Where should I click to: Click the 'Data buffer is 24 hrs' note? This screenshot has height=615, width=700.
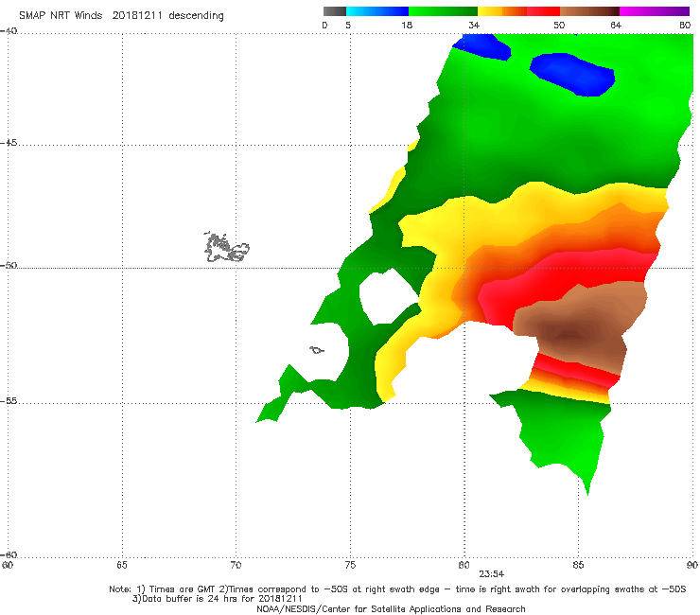pyautogui.click(x=217, y=599)
